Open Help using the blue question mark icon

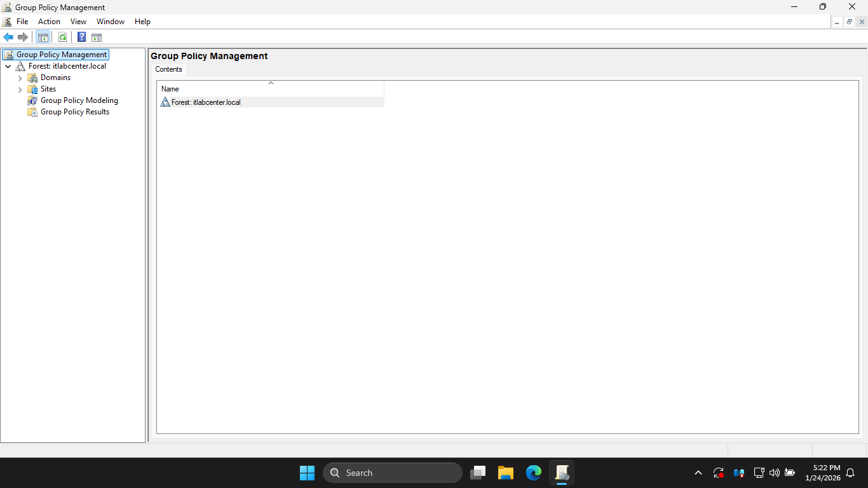coord(81,37)
